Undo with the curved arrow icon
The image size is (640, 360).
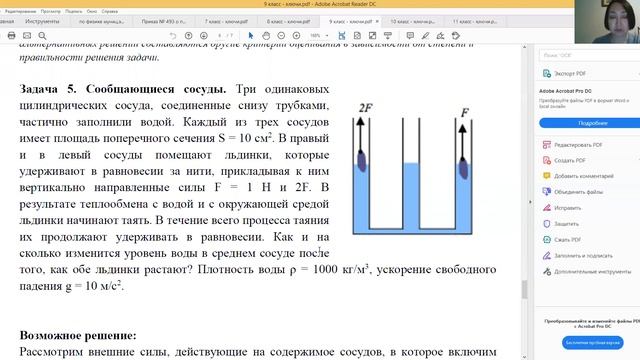click(173, 36)
